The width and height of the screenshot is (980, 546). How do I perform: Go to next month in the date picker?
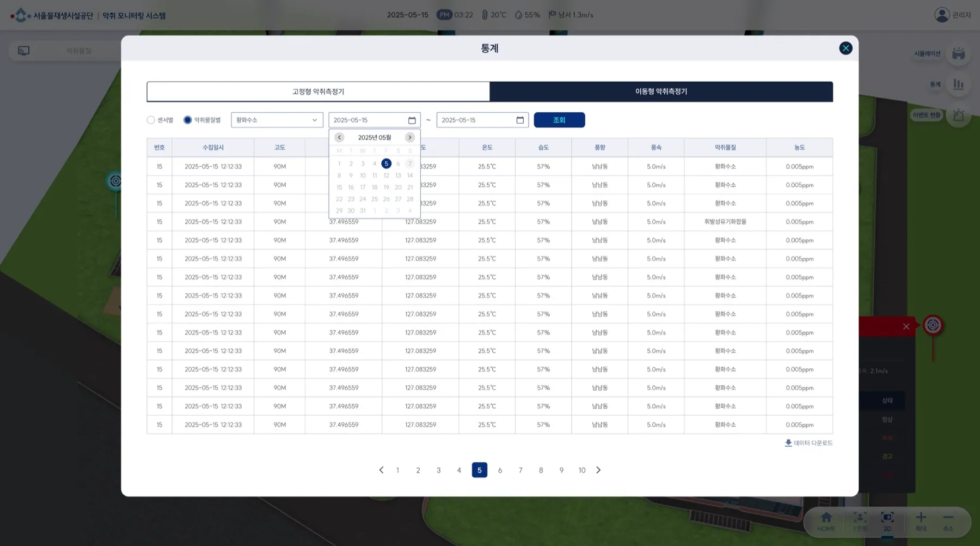(x=410, y=137)
